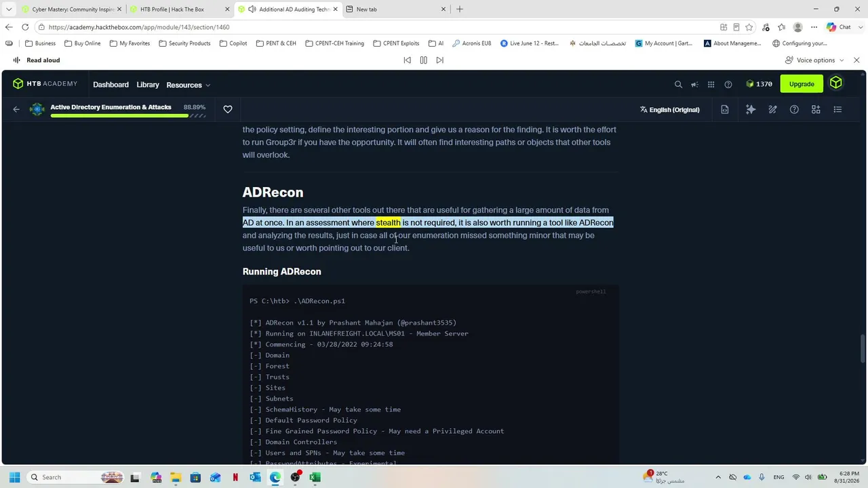
Task: Click the module progress bar
Action: coord(127,116)
